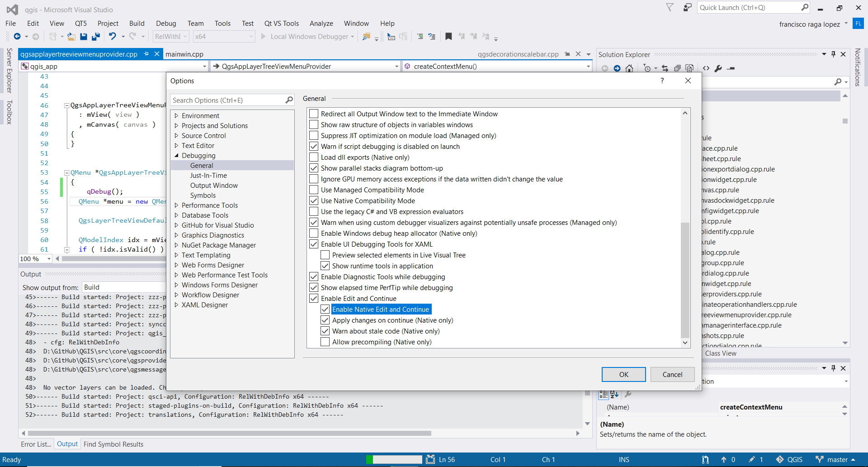
Task: Open the Qt VS Tools menu
Action: 281,24
